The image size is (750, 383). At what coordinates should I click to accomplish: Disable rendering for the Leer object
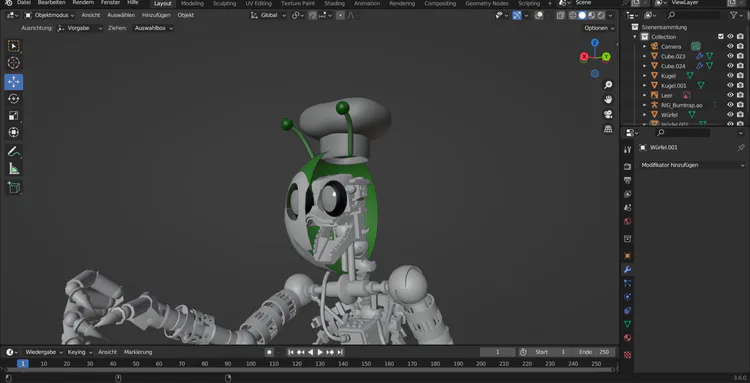tap(740, 95)
